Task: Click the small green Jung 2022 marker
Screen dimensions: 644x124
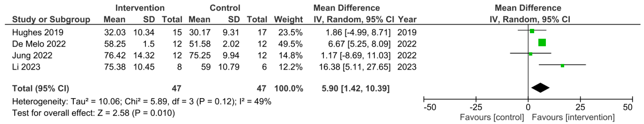Action: tap(530, 54)
